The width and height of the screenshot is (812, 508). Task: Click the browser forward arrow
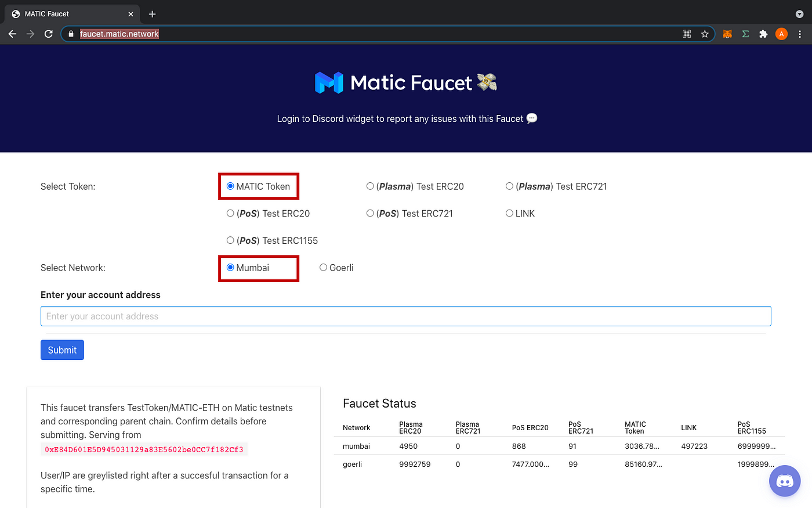pos(30,34)
